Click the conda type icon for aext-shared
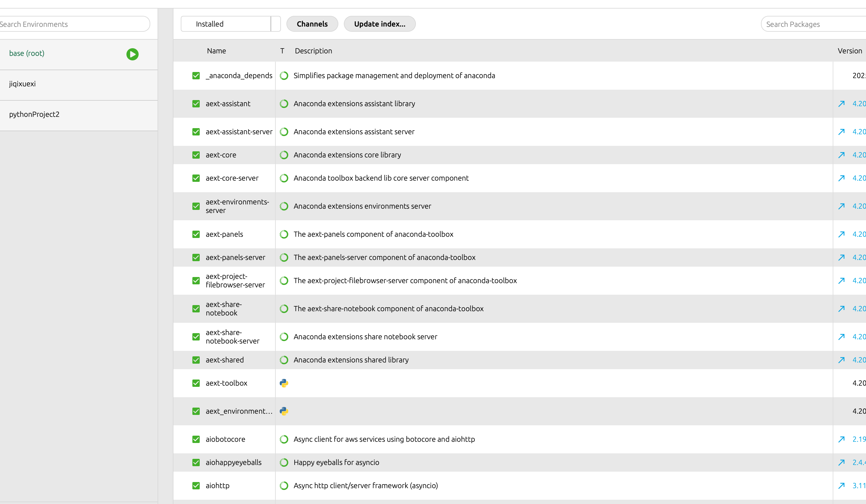The height and width of the screenshot is (504, 866). 284,360
